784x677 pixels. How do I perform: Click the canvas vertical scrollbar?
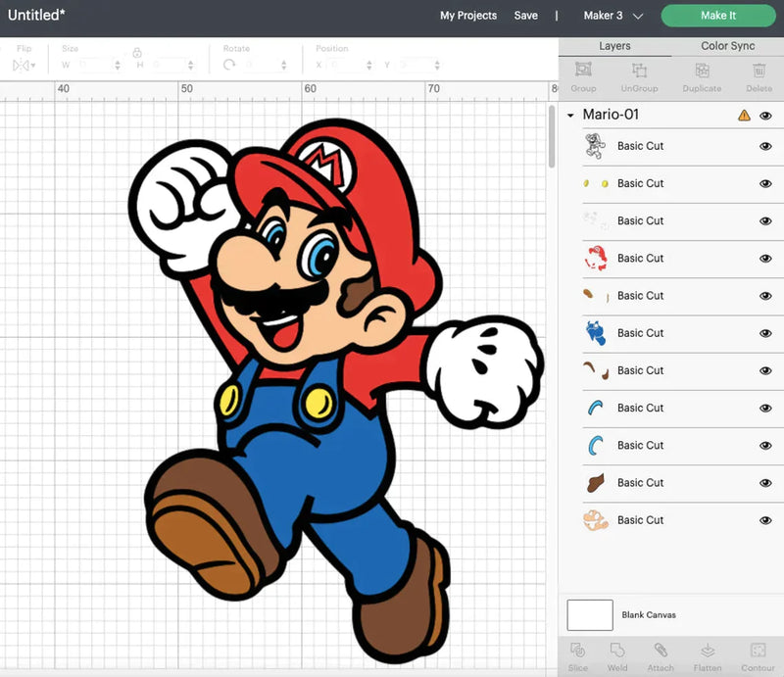pos(552,136)
